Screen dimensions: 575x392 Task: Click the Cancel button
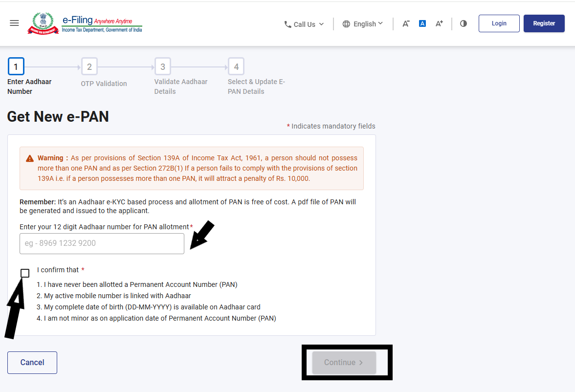coord(32,362)
